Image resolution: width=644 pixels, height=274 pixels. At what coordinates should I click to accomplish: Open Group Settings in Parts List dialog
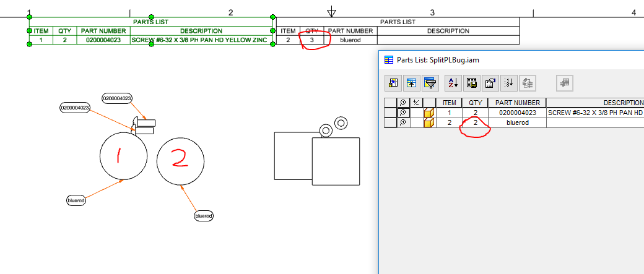click(x=411, y=83)
